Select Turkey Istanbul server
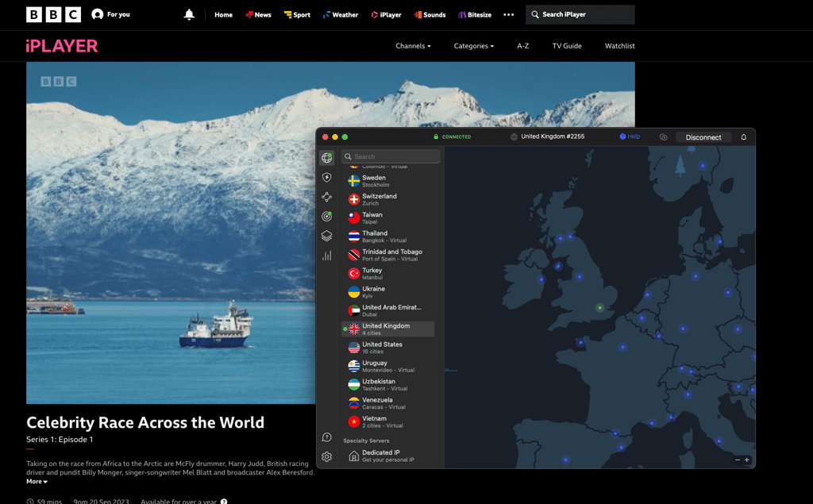 [387, 274]
